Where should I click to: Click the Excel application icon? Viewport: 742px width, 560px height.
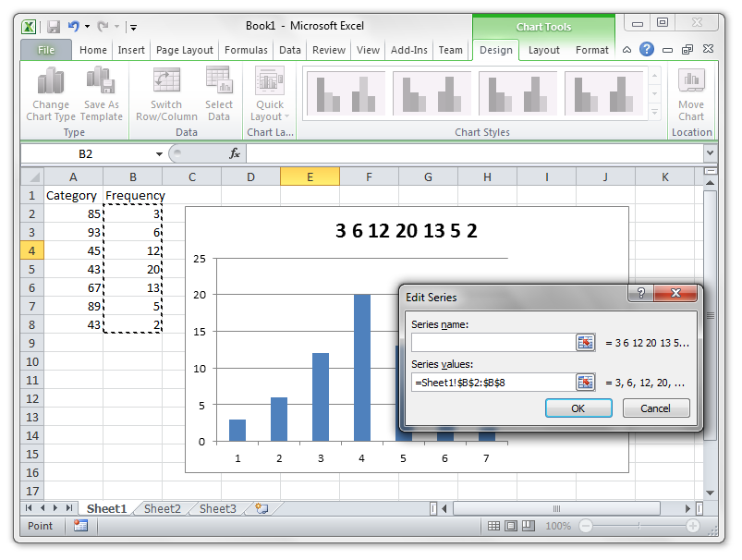click(x=29, y=27)
